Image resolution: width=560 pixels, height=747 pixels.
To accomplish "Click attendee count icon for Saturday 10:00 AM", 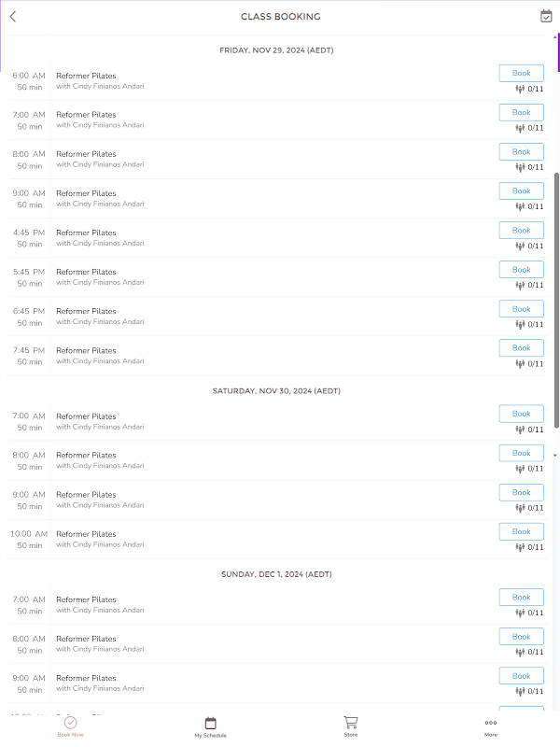I will pos(521,547).
